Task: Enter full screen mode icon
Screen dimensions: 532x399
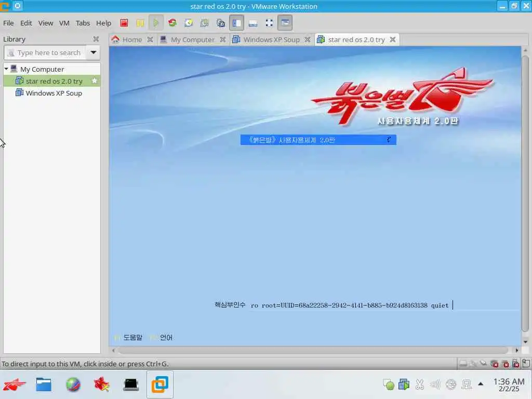Action: 269,23
